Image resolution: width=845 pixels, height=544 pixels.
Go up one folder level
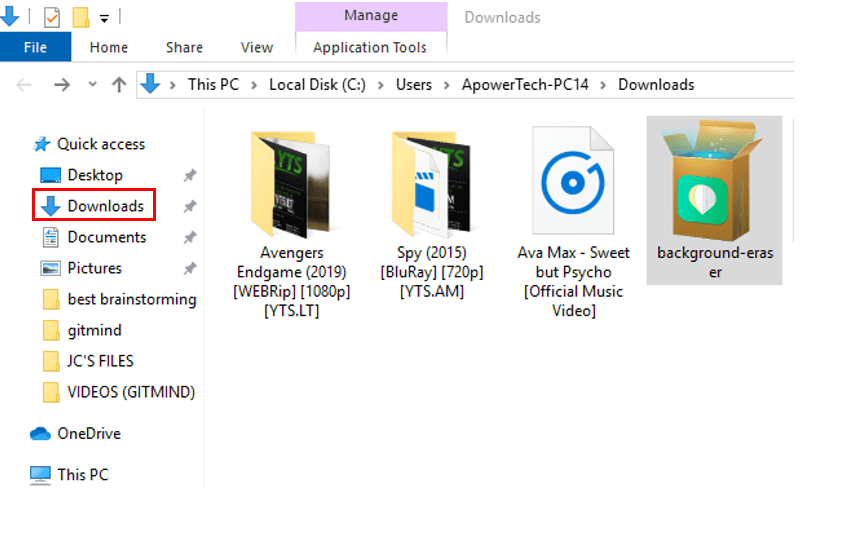[119, 85]
